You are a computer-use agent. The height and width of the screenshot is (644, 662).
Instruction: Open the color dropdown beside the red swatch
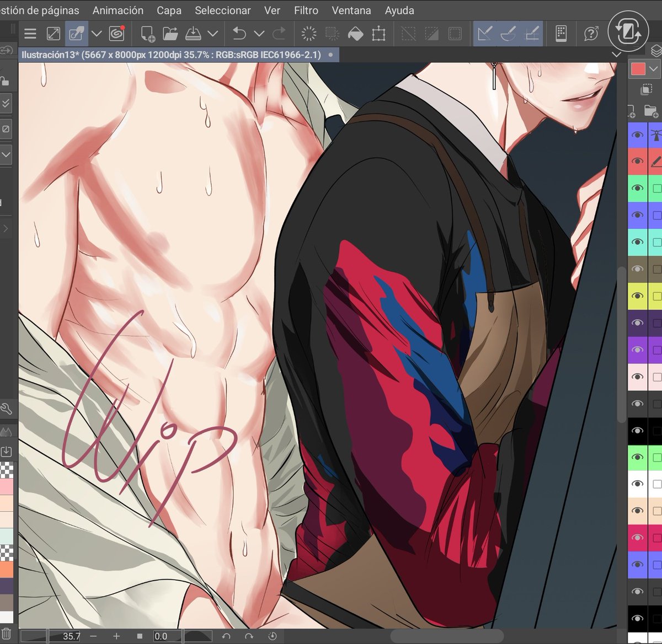click(655, 69)
